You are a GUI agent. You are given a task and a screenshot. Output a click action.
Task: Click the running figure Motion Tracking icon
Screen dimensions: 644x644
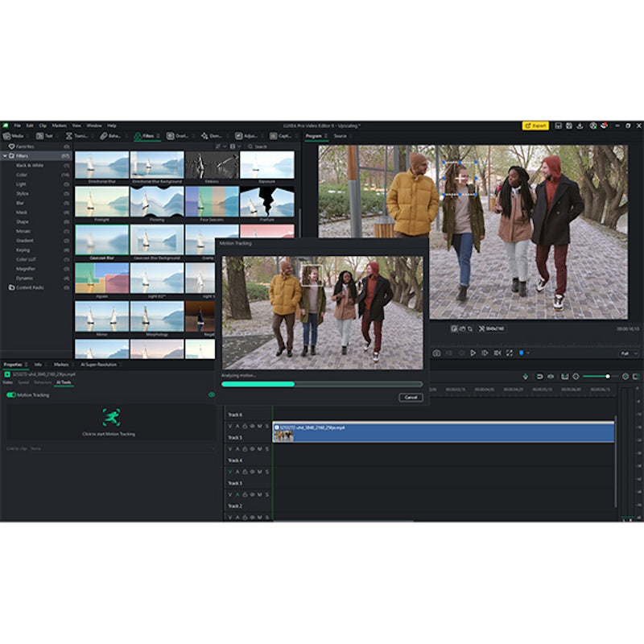click(111, 417)
